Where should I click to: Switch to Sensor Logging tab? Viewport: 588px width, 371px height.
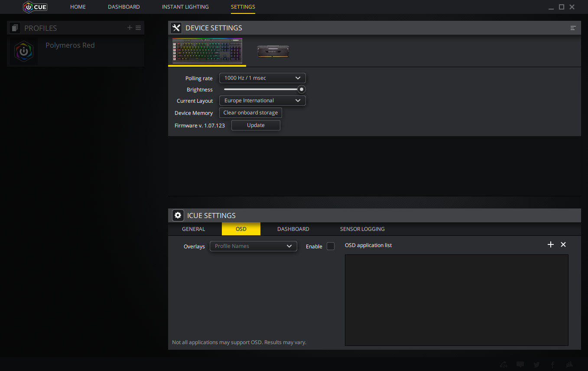click(x=362, y=229)
